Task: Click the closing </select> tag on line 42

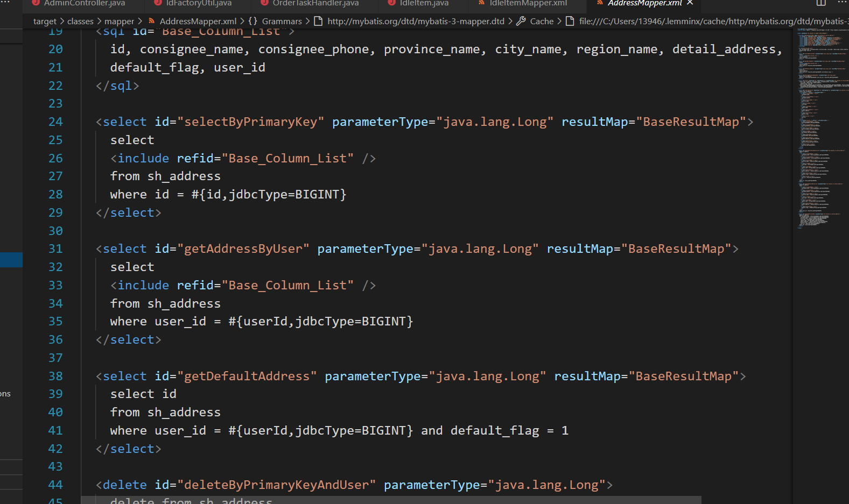Action: point(129,449)
